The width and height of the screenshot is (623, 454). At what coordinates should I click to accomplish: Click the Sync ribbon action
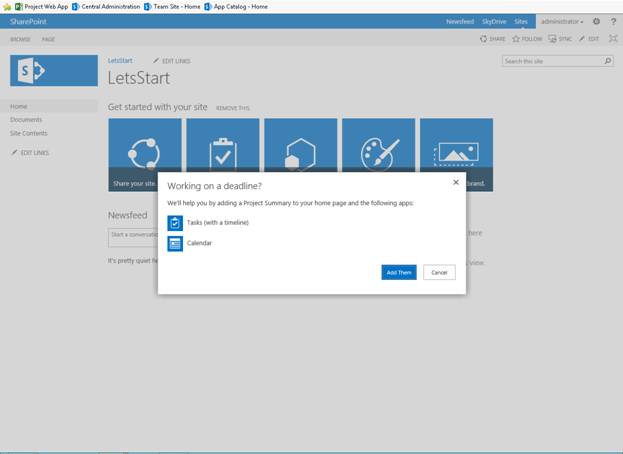(559, 39)
